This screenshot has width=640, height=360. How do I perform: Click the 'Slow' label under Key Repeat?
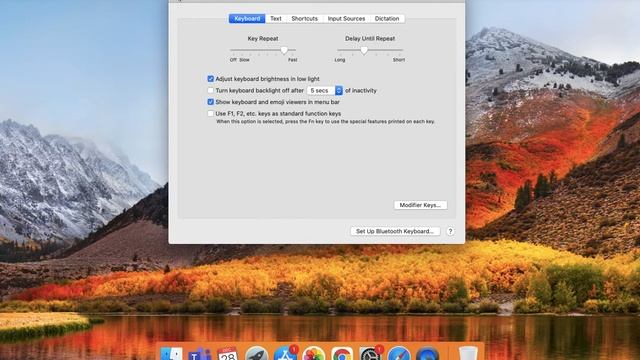[244, 60]
